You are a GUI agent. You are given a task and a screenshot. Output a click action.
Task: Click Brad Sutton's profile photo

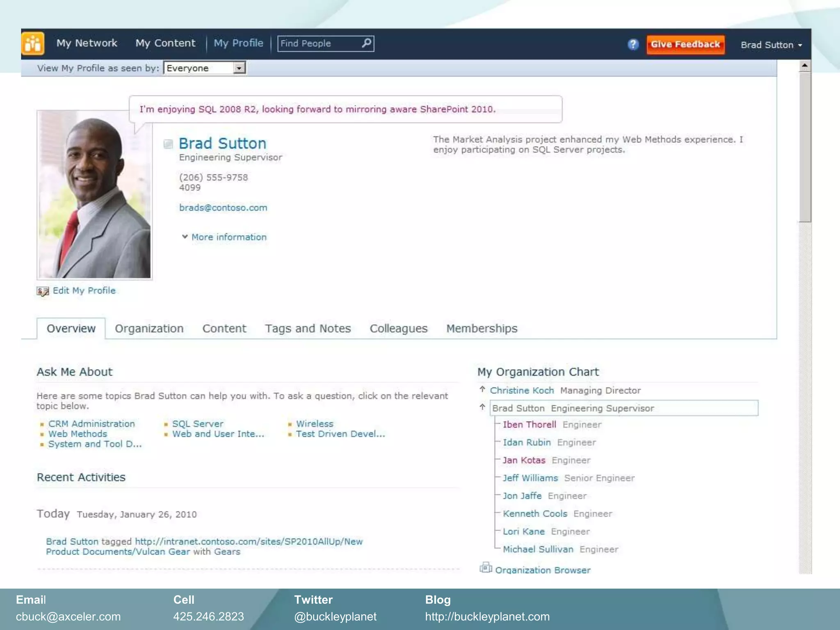pos(94,195)
